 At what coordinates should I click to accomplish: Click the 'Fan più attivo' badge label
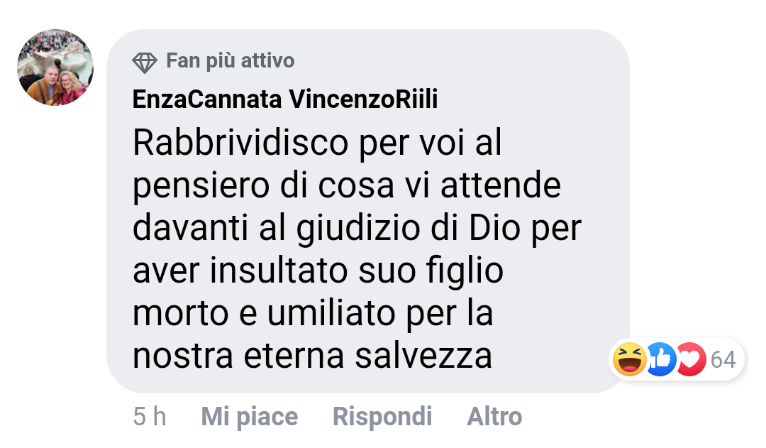(230, 61)
